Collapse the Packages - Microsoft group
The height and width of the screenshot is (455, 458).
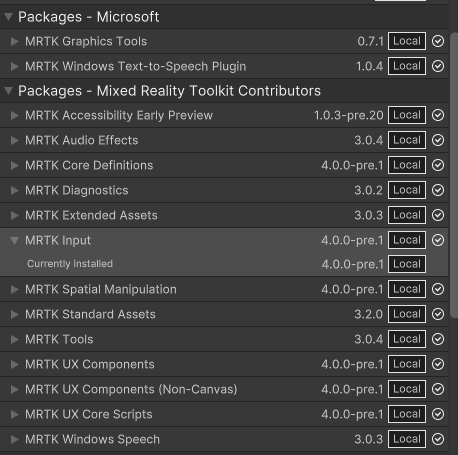(x=8, y=16)
